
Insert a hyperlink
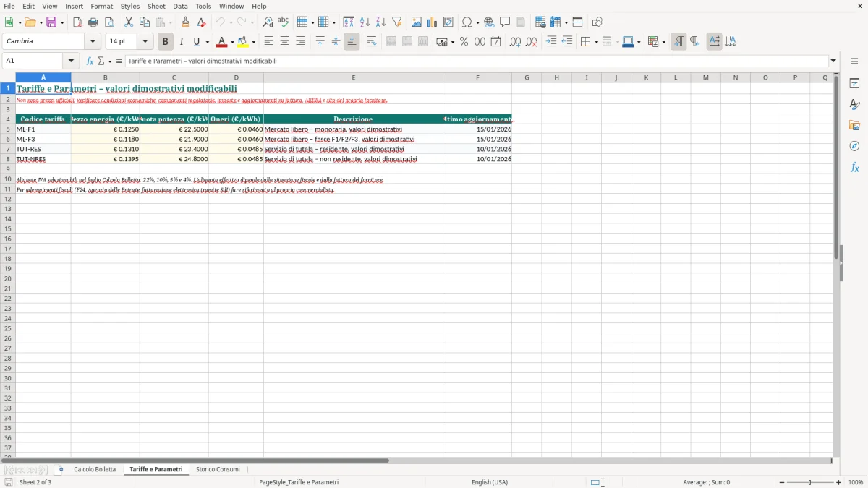489,22
